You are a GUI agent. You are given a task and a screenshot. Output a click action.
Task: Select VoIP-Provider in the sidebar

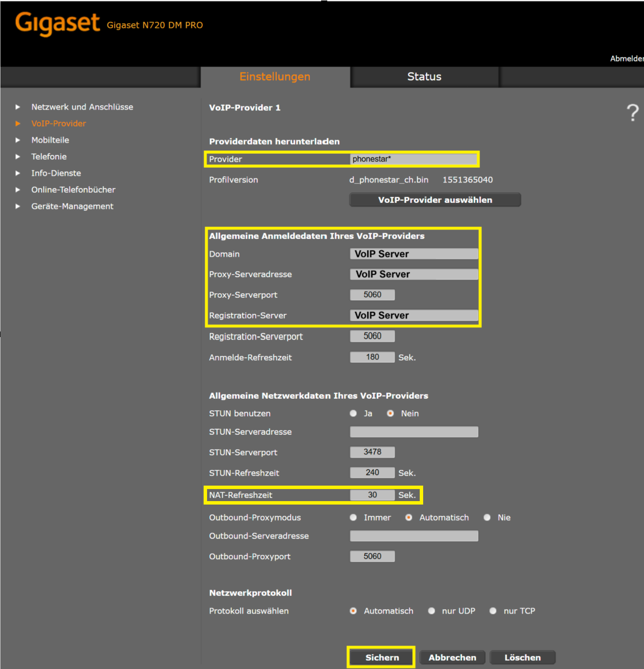coord(59,124)
